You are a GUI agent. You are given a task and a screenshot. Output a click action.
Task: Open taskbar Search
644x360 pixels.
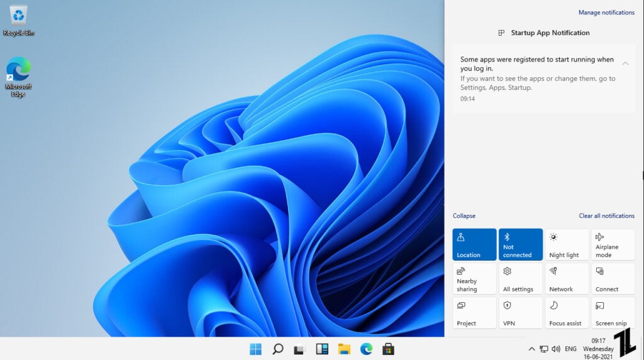[277, 349]
